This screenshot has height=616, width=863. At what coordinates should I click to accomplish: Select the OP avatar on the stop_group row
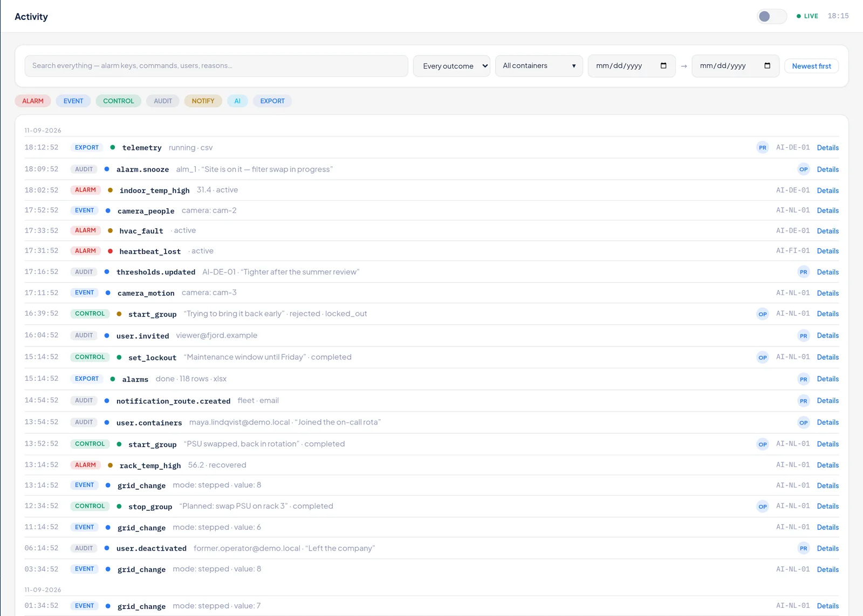click(763, 507)
